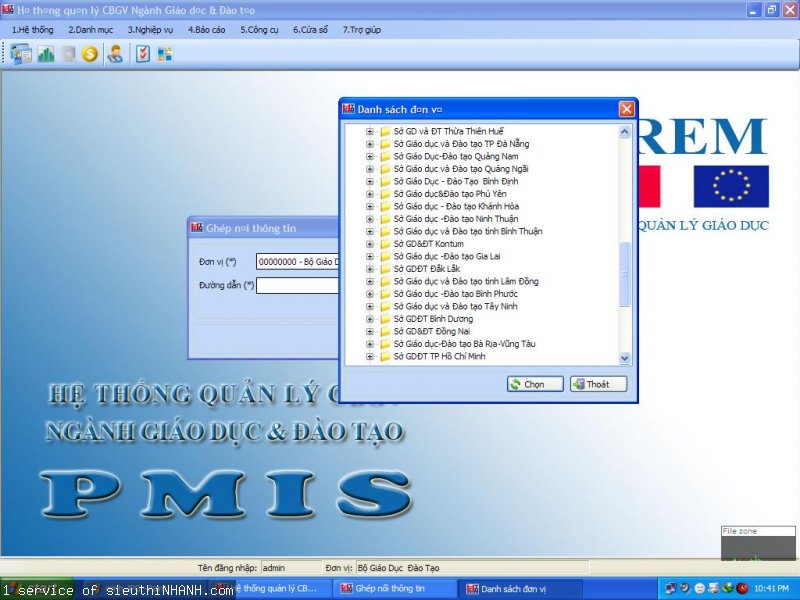Click folder icon beside Sở Giáo dục và Đào tạo Quảng Ngãi
This screenshot has height=600, width=800.
point(385,169)
